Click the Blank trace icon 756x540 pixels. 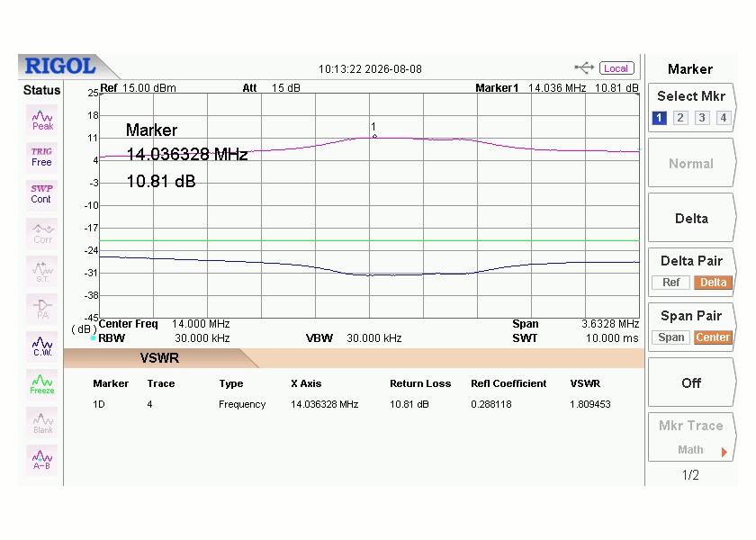pos(42,423)
